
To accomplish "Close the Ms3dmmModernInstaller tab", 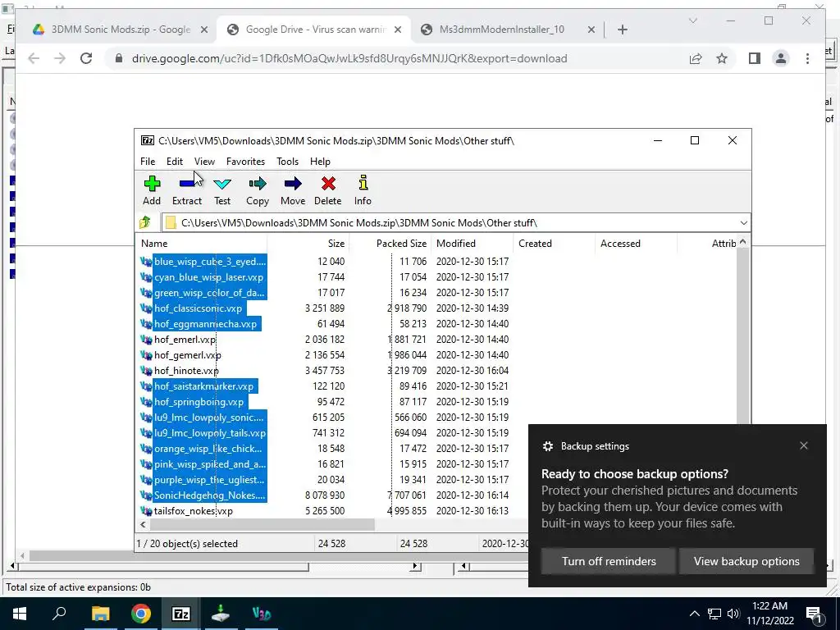I will (591, 30).
